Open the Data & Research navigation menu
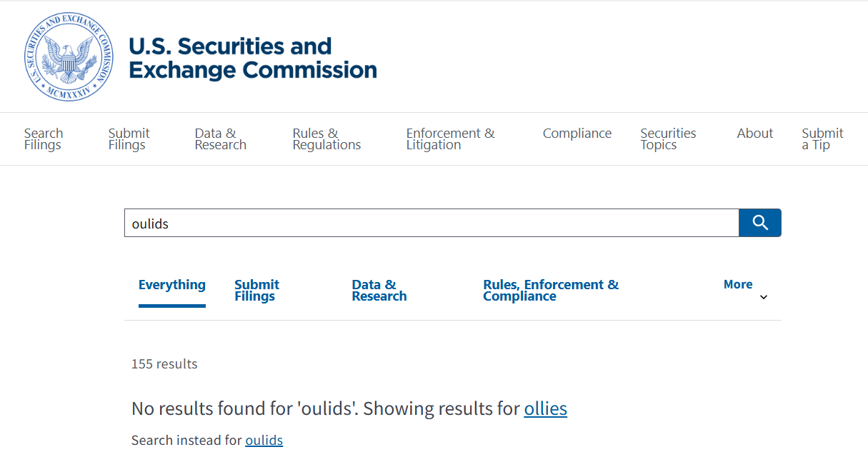This screenshot has width=868, height=462. click(220, 139)
